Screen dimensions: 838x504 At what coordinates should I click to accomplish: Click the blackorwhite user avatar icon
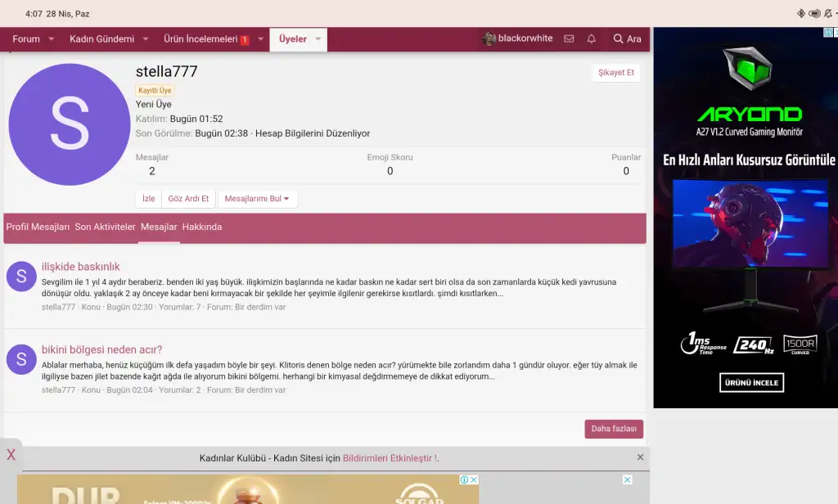click(x=489, y=38)
